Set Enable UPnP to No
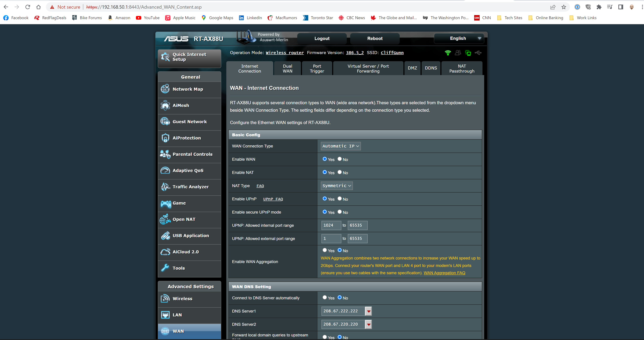Image resolution: width=644 pixels, height=340 pixels. pyautogui.click(x=339, y=199)
